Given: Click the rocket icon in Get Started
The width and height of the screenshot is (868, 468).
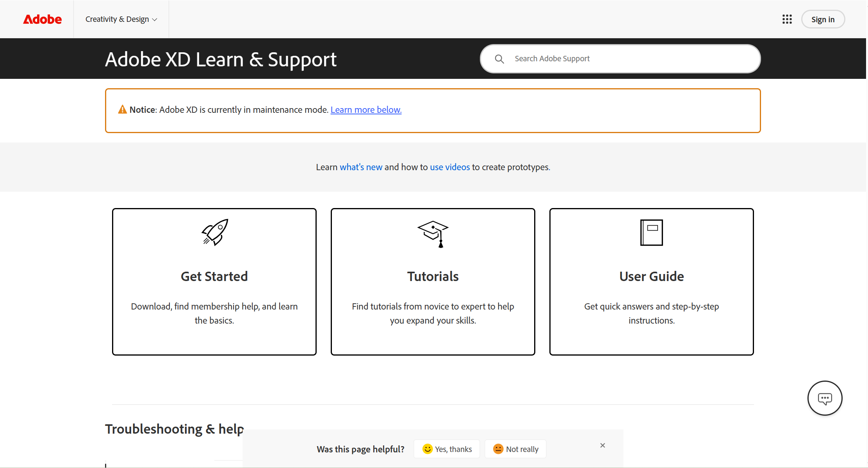Looking at the screenshot, I should point(214,232).
